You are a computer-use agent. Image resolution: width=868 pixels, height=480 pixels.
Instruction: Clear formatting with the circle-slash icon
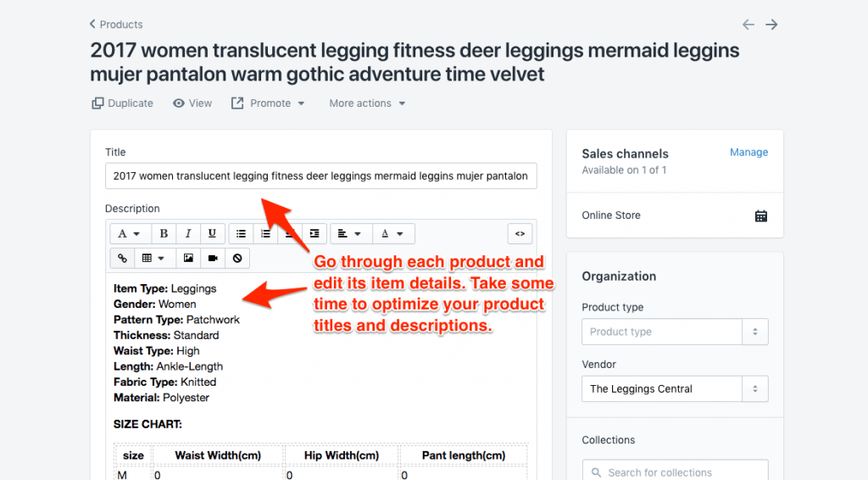[237, 258]
